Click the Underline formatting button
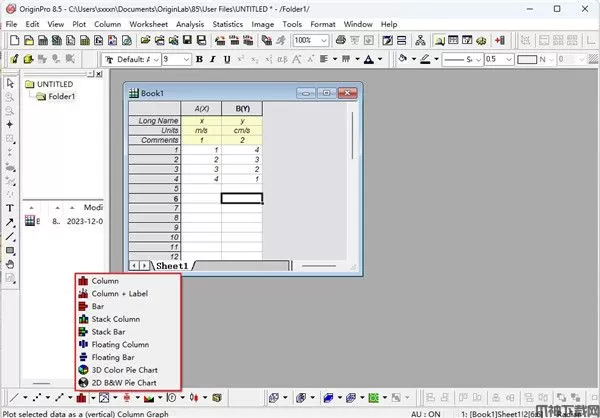600x418 pixels. coord(227,59)
